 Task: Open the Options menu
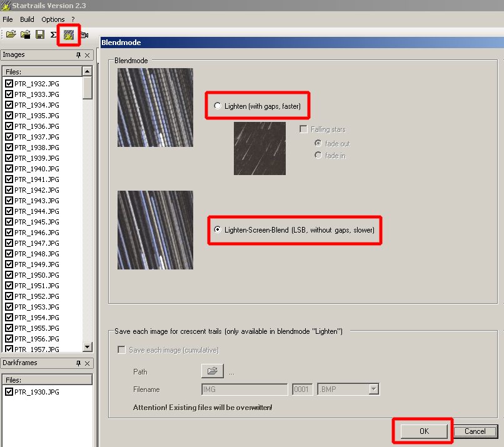(53, 19)
